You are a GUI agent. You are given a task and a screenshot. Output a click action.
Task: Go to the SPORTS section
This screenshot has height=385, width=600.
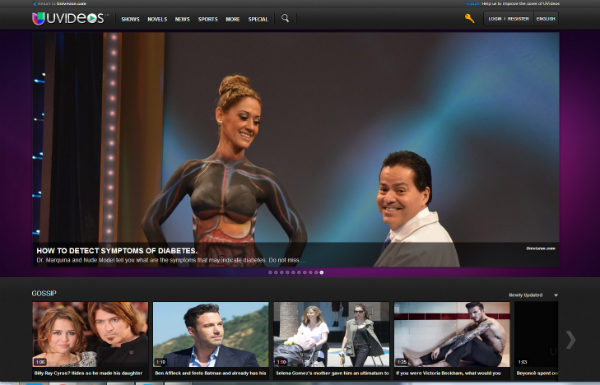208,19
